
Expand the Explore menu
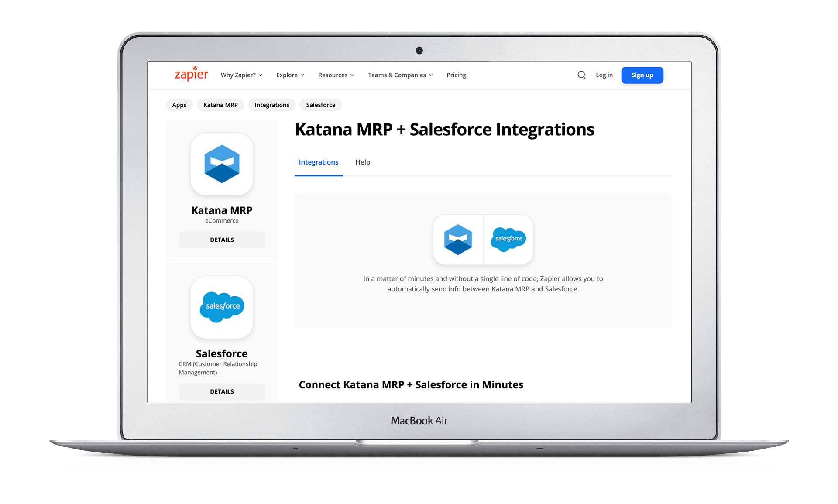point(290,75)
